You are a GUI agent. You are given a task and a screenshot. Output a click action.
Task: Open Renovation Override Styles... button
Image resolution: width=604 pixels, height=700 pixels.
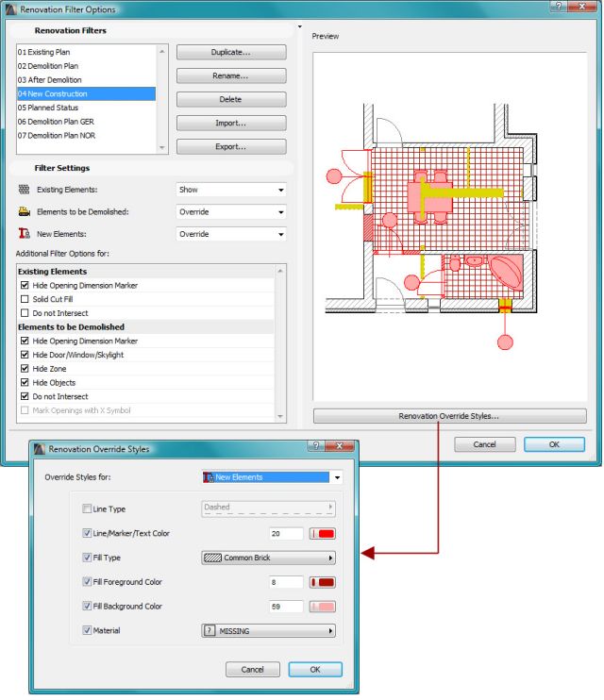pyautogui.click(x=449, y=416)
